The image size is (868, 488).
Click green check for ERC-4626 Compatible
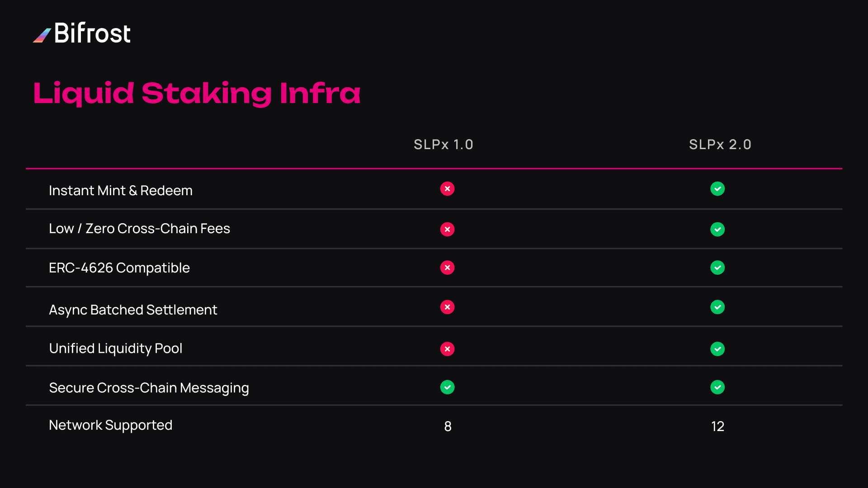(717, 268)
